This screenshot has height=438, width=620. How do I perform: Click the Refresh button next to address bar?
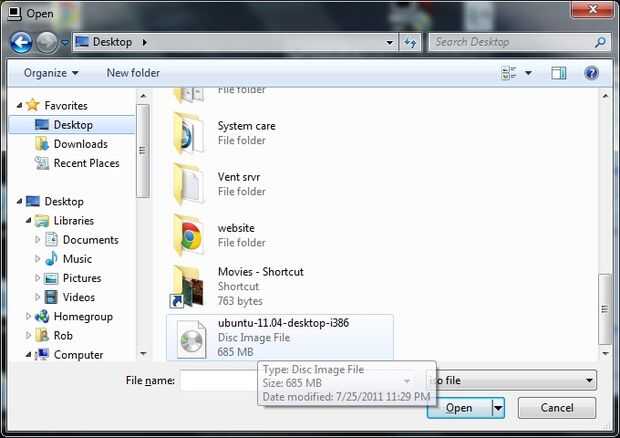(x=410, y=42)
